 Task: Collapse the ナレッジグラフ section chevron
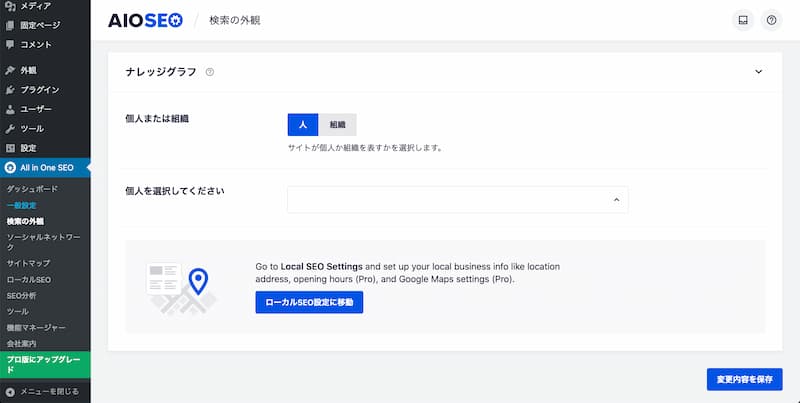[759, 72]
